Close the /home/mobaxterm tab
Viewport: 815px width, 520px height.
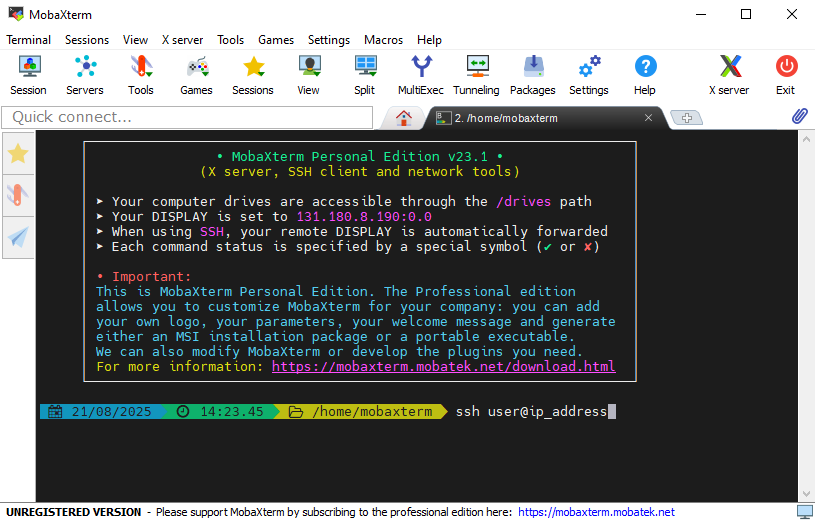(648, 118)
